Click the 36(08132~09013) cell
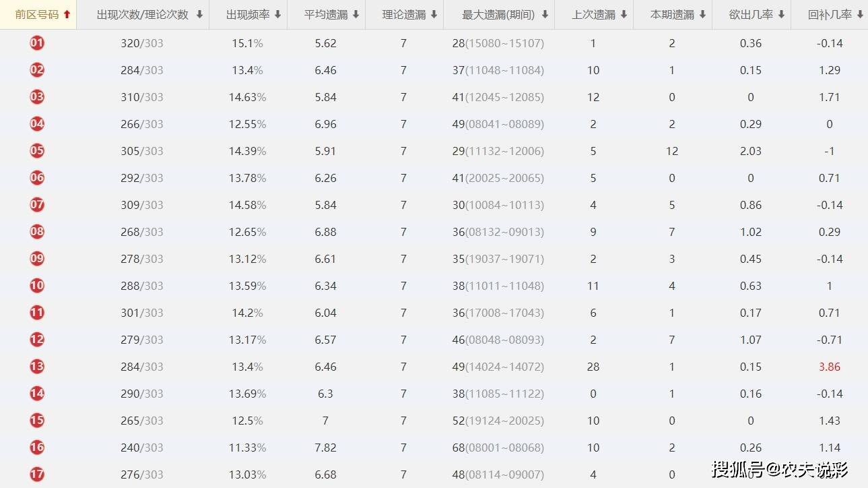 [x=498, y=232]
